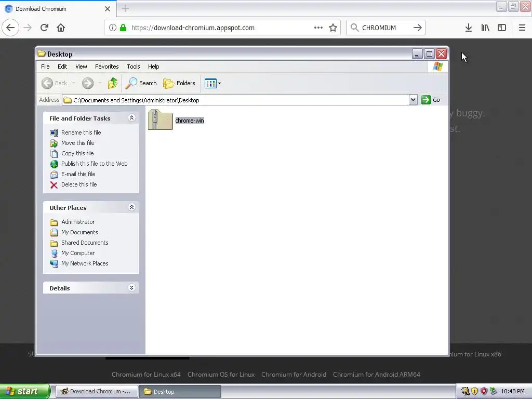
Task: Switch to Download Chromium taskbar button
Action: pos(97,392)
